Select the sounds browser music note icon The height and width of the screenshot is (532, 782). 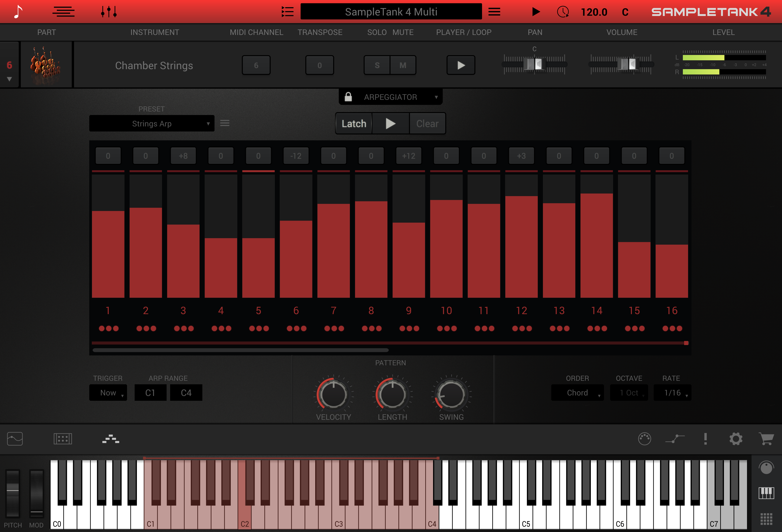tap(16, 11)
